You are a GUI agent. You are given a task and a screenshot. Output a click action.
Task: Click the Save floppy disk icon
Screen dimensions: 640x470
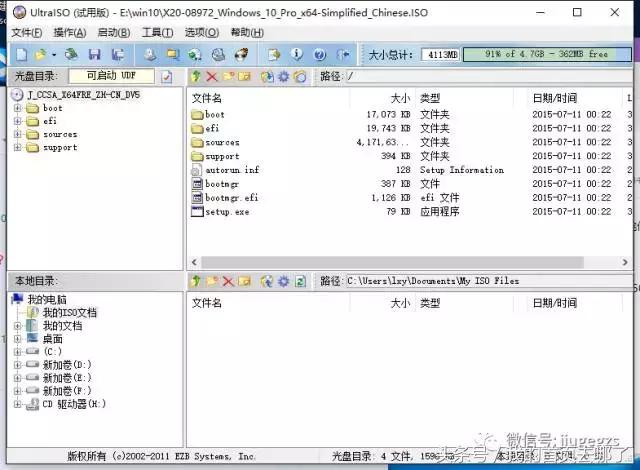95,54
